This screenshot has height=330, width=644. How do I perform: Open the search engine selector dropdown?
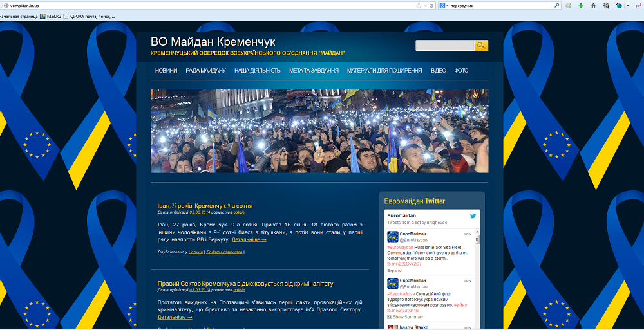[444, 5]
